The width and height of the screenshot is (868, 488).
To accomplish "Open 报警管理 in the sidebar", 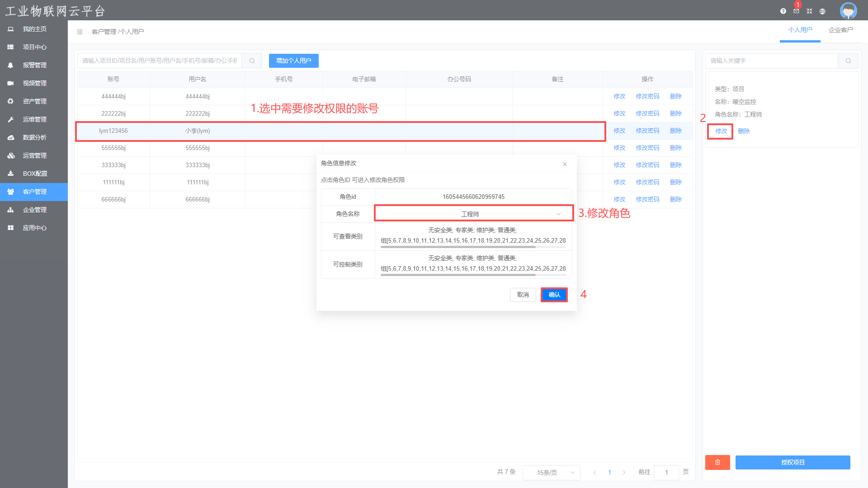I will [x=34, y=65].
